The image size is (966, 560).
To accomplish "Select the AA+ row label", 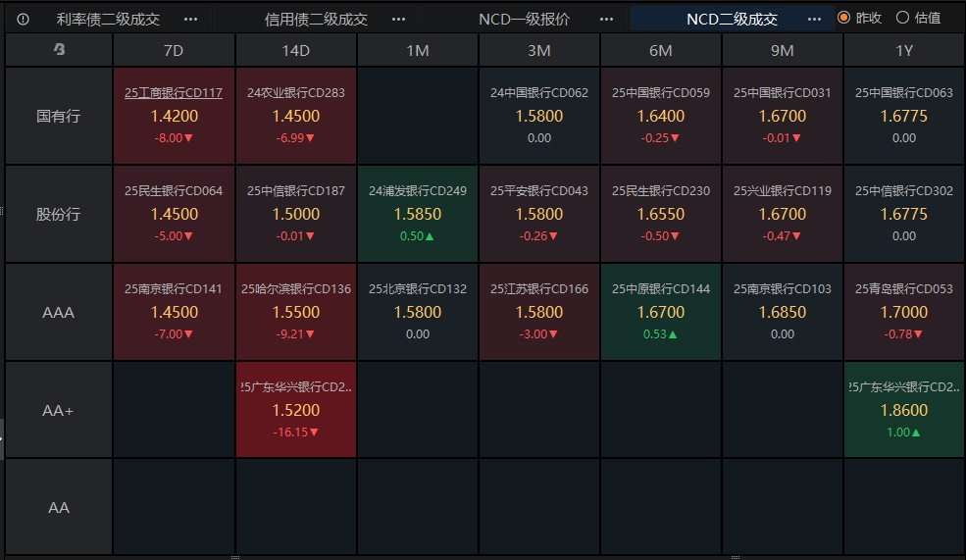I will [x=59, y=410].
